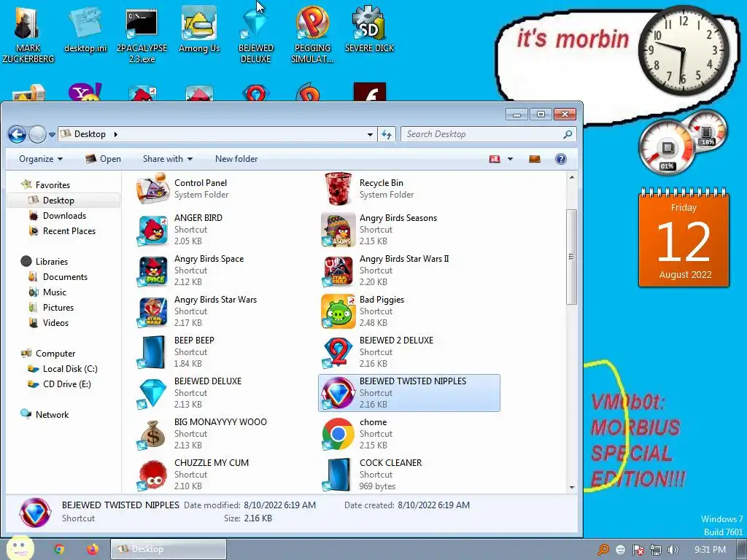Open the Share with dropdown
Image resolution: width=747 pixels, height=560 pixels.
click(x=168, y=159)
